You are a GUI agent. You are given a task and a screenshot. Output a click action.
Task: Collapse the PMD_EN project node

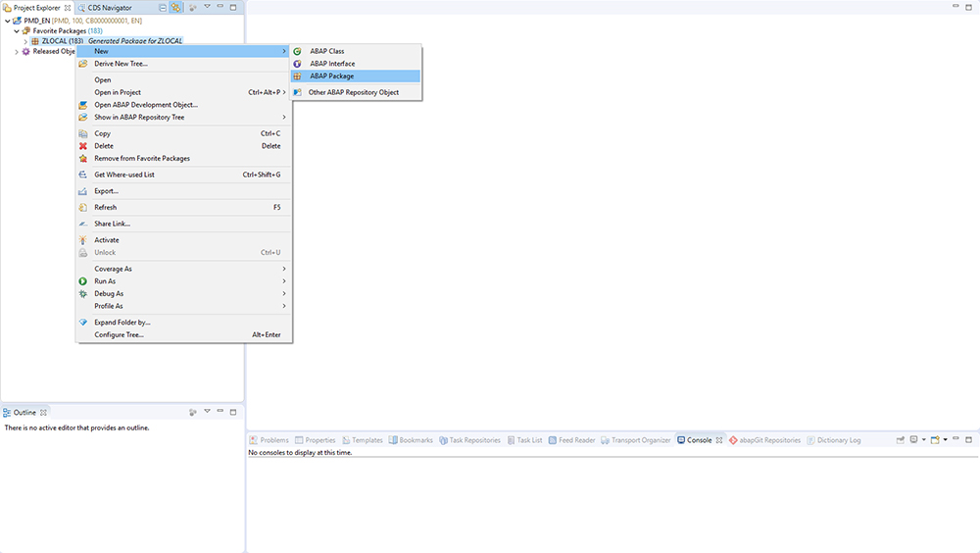tap(8, 21)
